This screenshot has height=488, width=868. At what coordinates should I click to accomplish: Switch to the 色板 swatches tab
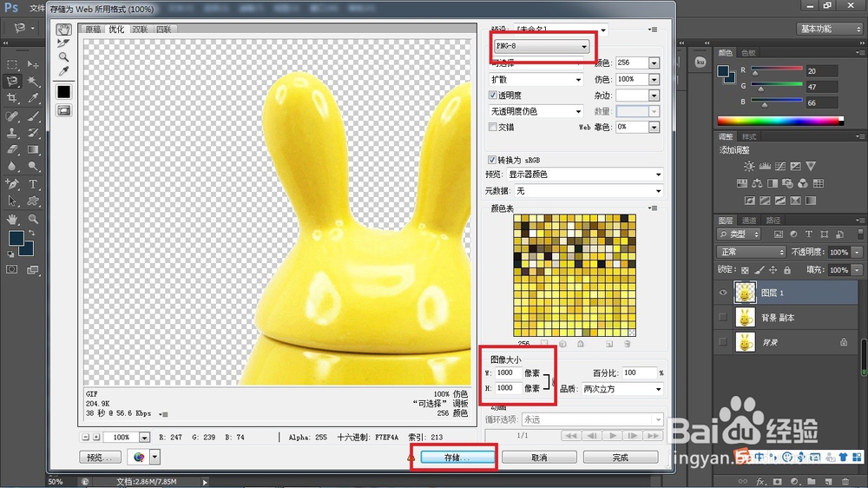pos(748,53)
